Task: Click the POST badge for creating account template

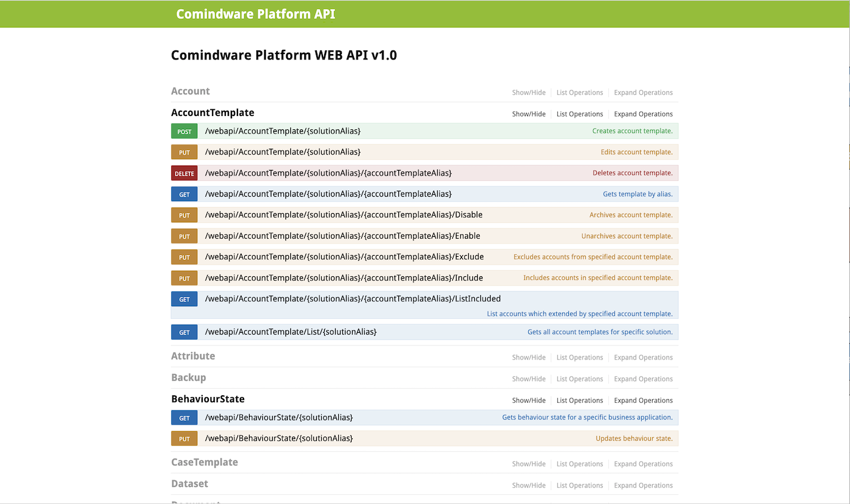Action: click(x=184, y=131)
